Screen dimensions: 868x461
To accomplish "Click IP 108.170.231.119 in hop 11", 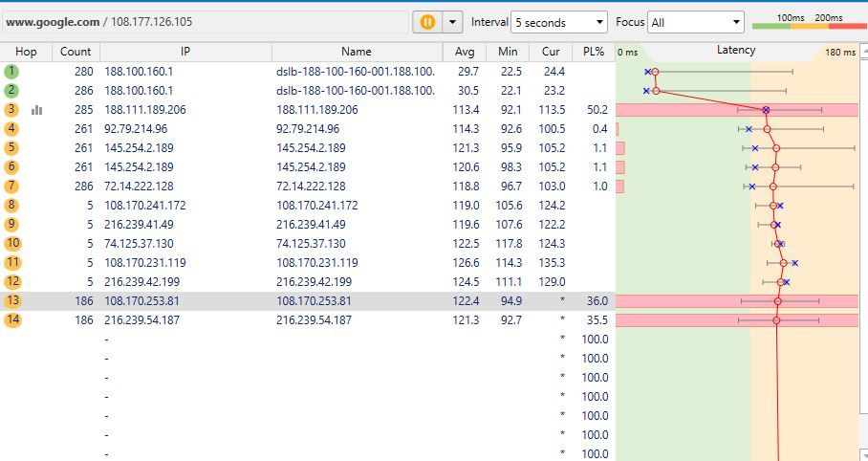I will coord(145,263).
